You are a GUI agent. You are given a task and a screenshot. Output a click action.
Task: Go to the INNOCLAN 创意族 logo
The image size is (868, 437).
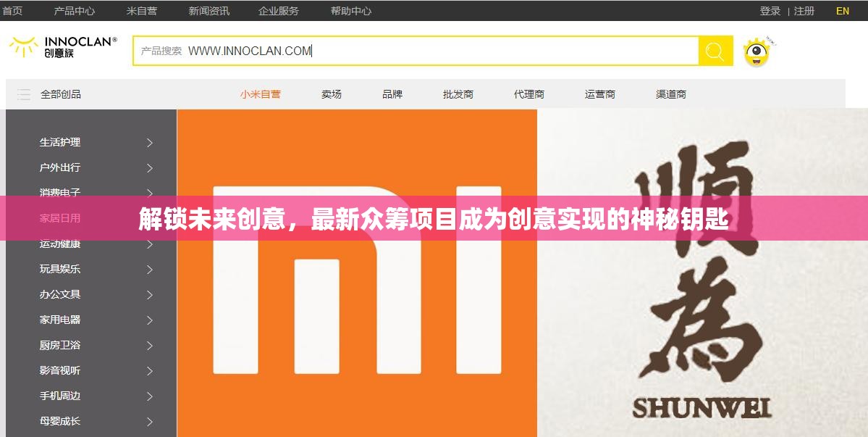pyautogui.click(x=63, y=47)
